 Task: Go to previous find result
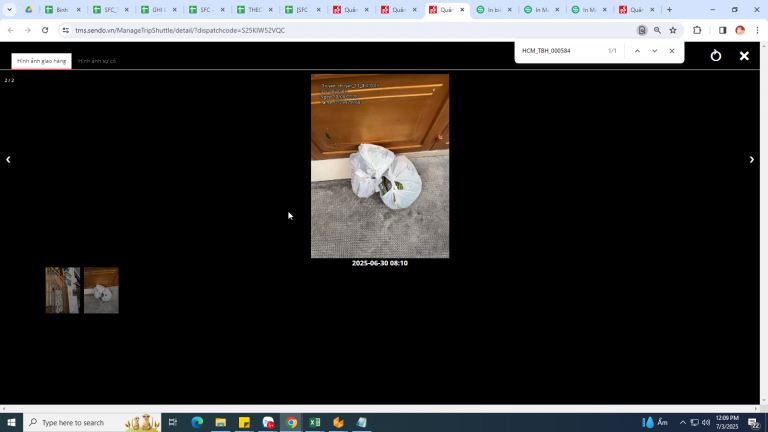[637, 51]
